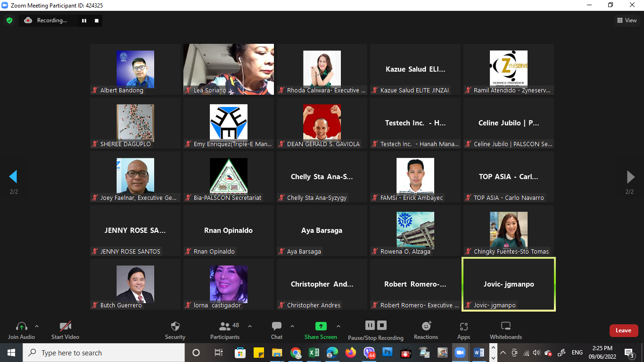Image resolution: width=644 pixels, height=362 pixels.
Task: Select Rowena O. Alzaga's tile
Action: 415,230
